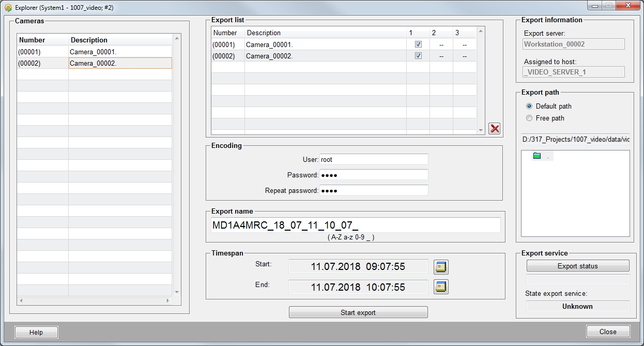Click the Explorer app icon in title bar
644x346 pixels.
click(8, 8)
